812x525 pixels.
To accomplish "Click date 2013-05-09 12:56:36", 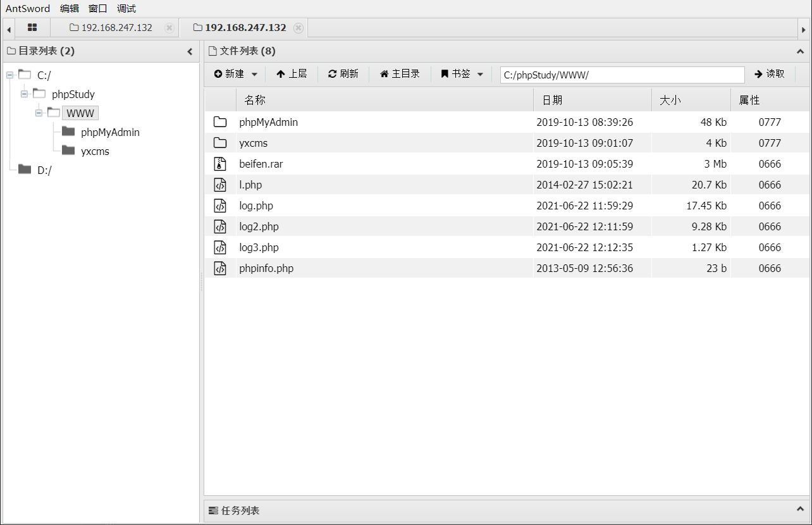I will click(585, 268).
